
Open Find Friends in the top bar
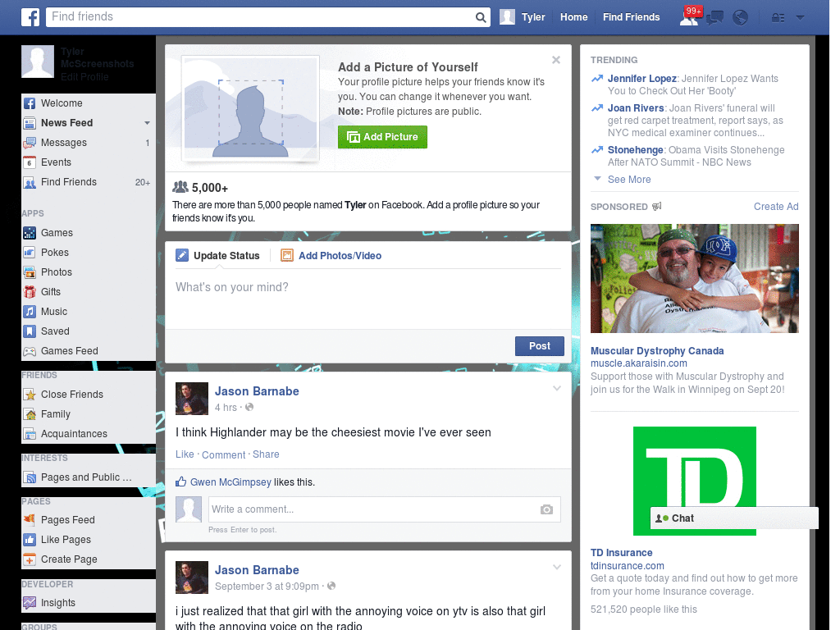(631, 17)
